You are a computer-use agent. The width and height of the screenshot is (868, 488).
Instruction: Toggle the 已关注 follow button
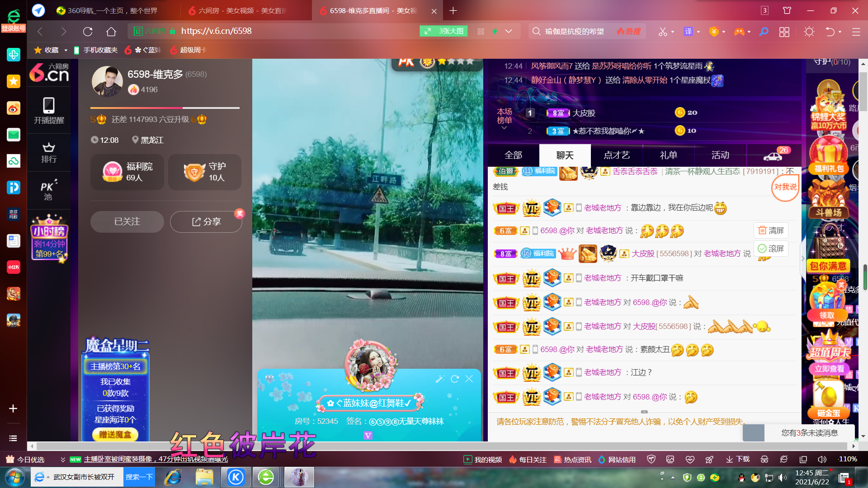point(127,222)
